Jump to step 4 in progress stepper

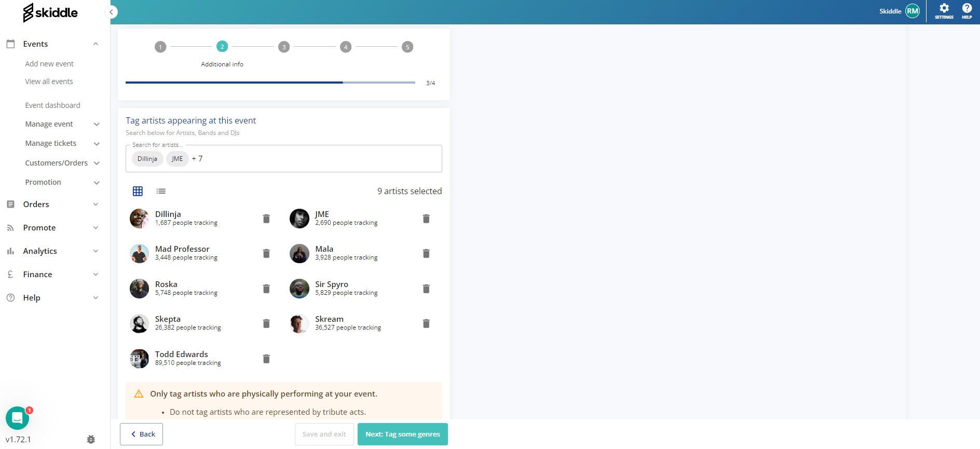[x=346, y=47]
